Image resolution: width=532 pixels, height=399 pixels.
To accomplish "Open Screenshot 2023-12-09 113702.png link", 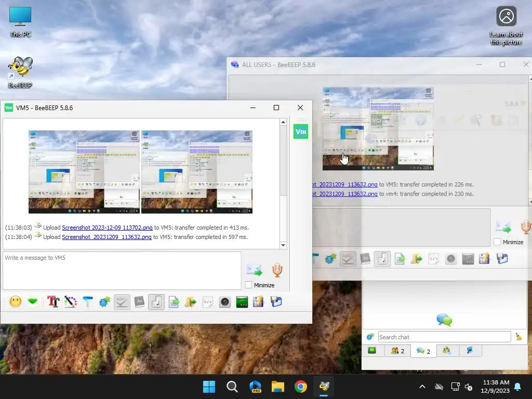I will pos(107,228).
